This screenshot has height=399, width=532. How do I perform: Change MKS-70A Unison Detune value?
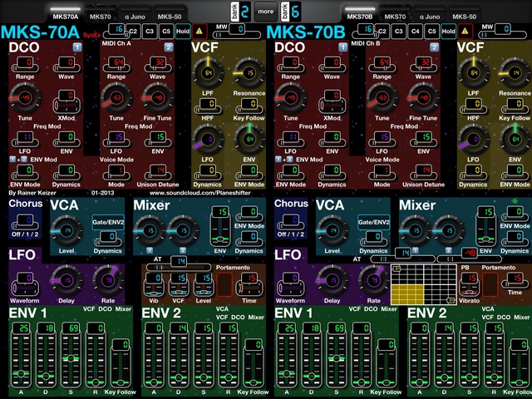157,173
